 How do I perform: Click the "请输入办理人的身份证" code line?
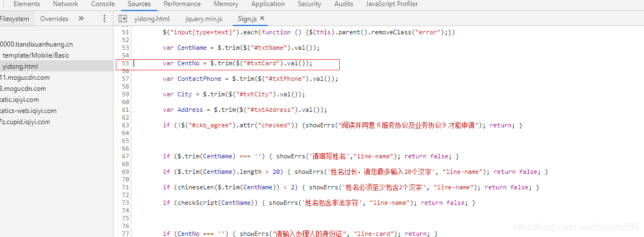(x=300, y=234)
